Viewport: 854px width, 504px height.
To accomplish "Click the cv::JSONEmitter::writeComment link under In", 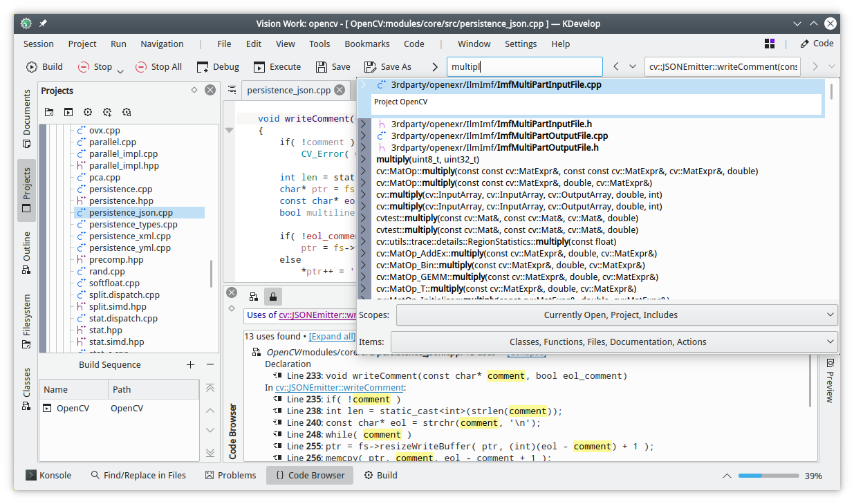I will 340,388.
